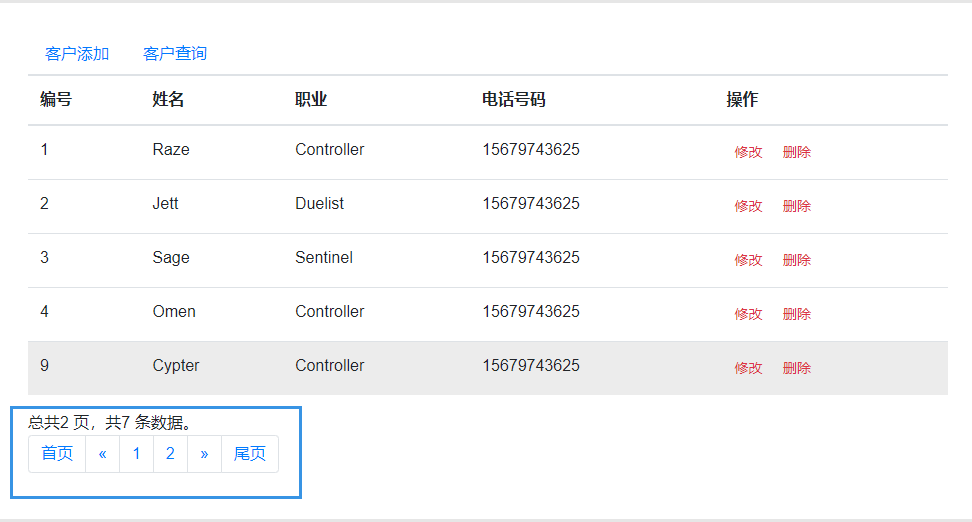Click the 电话号码 column header
The height and width of the screenshot is (522, 972).
click(x=514, y=99)
